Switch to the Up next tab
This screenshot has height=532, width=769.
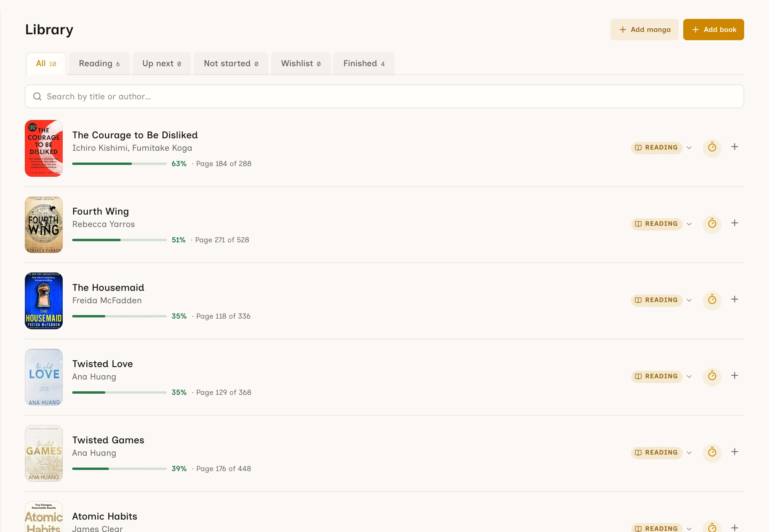coord(162,64)
